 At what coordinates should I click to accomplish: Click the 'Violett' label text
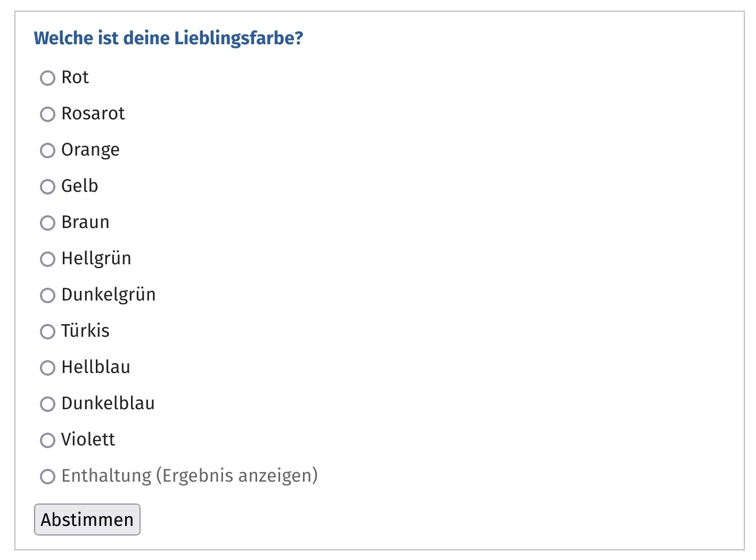88,440
